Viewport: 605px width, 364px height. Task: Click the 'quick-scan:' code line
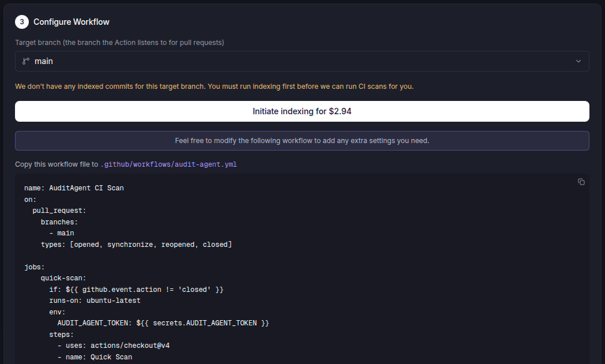pyautogui.click(x=63, y=278)
